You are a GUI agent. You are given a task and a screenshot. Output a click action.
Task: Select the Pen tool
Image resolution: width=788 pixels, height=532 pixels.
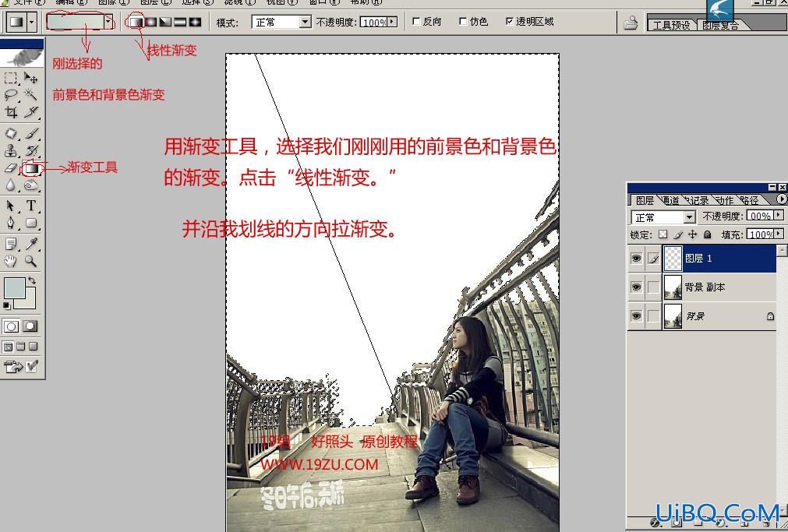click(11, 223)
